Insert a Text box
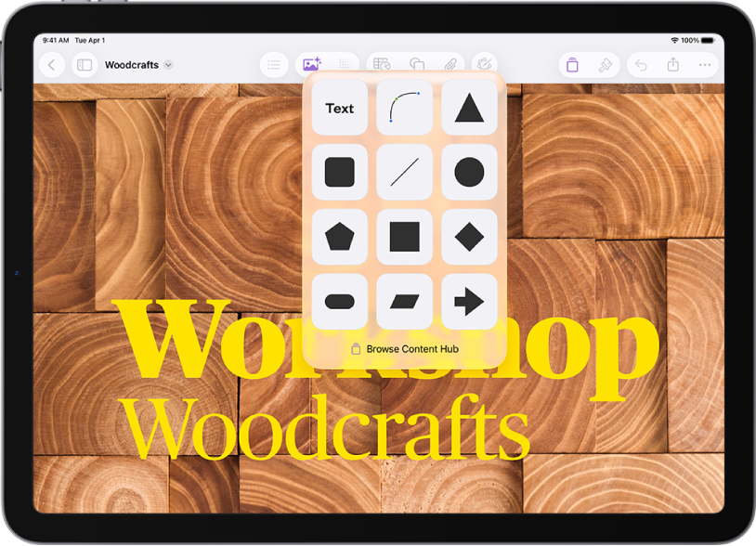 point(338,108)
